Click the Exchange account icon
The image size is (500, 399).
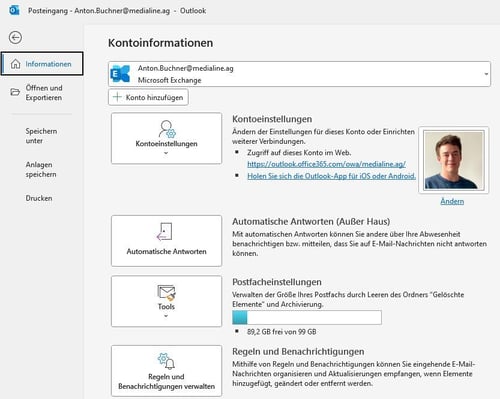point(120,74)
